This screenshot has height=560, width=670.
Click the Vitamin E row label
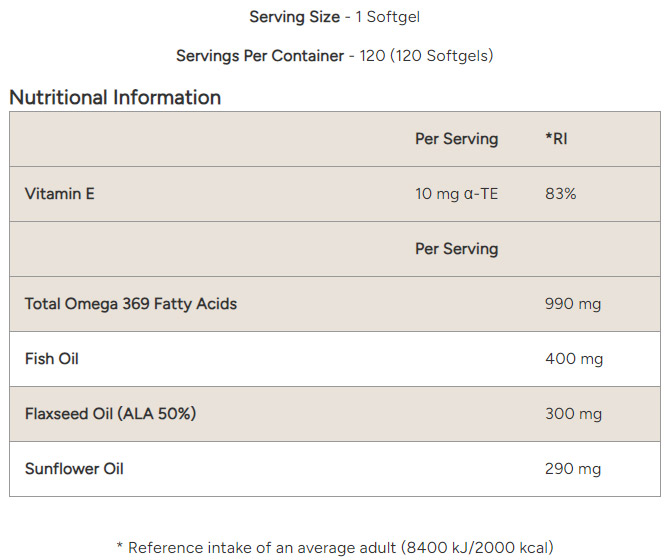60,194
